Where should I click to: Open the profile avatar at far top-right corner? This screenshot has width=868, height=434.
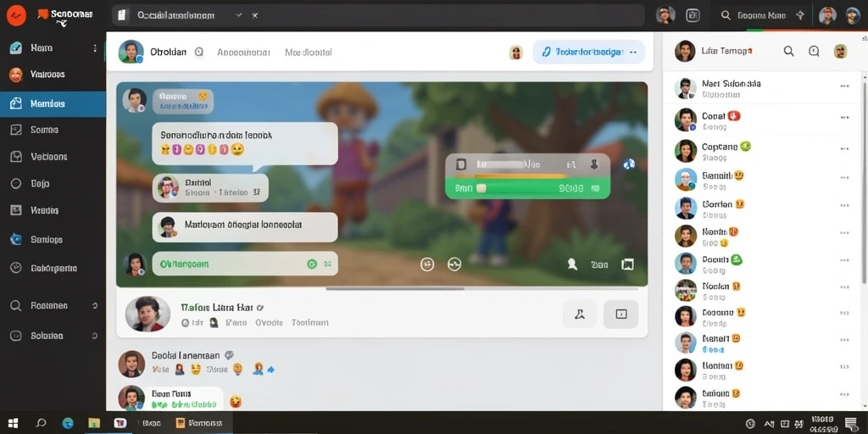click(x=853, y=15)
